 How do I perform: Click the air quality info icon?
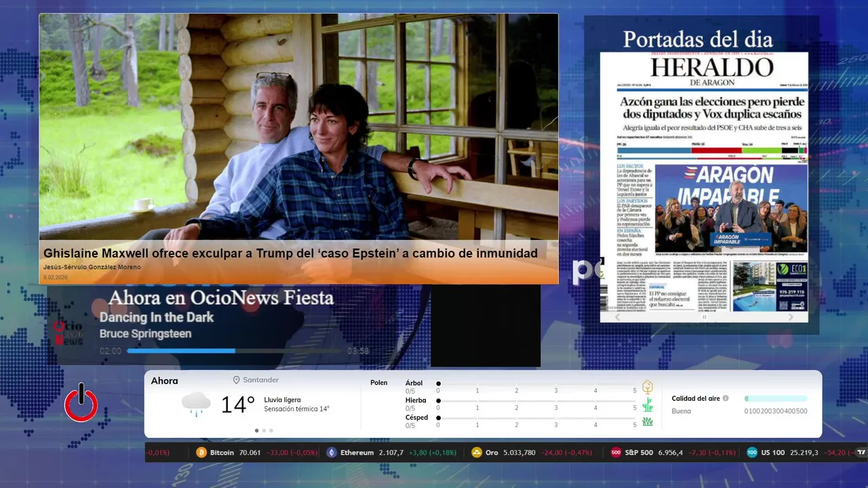726,399
